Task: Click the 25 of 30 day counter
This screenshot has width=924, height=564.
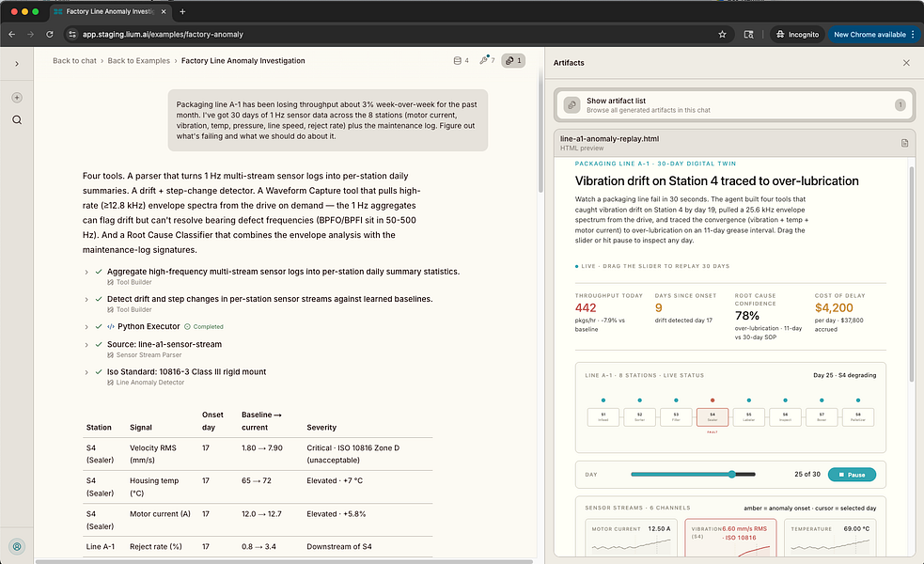Action: (x=807, y=475)
